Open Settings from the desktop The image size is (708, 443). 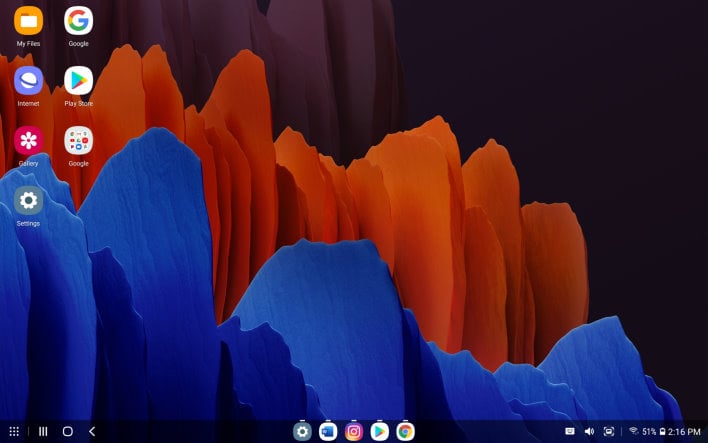pyautogui.click(x=28, y=201)
